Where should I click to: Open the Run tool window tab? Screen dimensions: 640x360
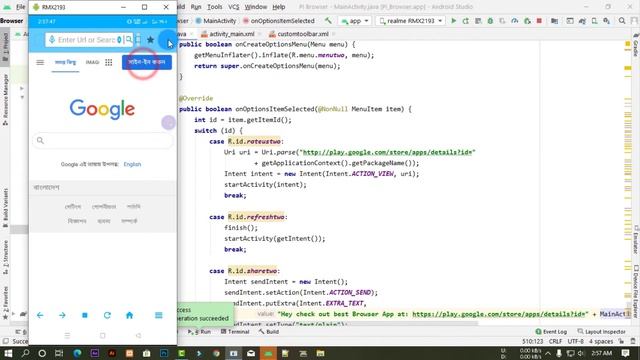200,332
